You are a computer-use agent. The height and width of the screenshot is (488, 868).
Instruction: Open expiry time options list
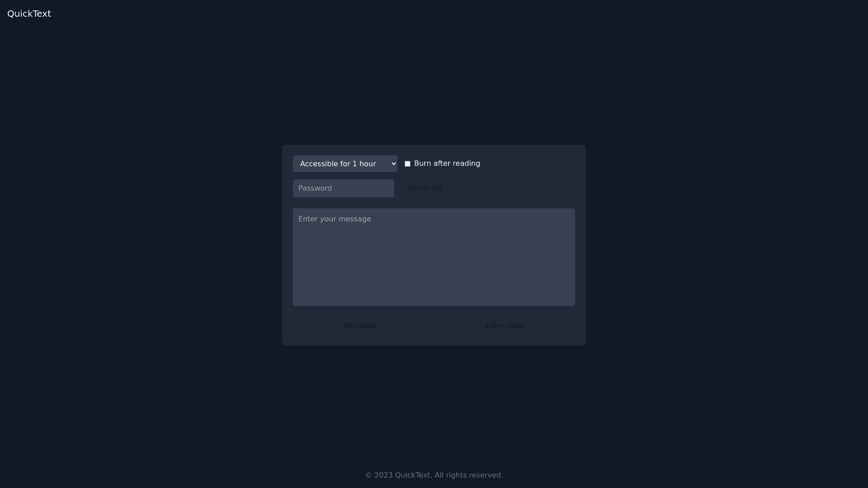345,164
